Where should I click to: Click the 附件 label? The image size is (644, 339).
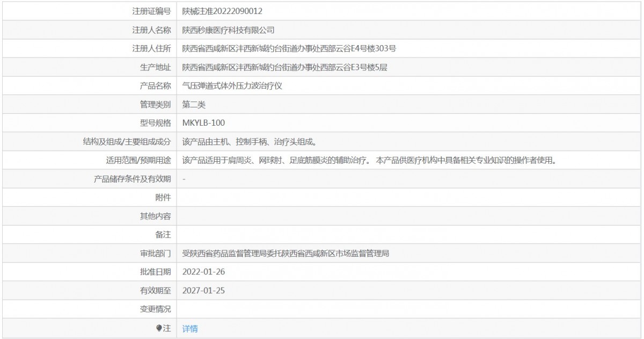(163, 198)
